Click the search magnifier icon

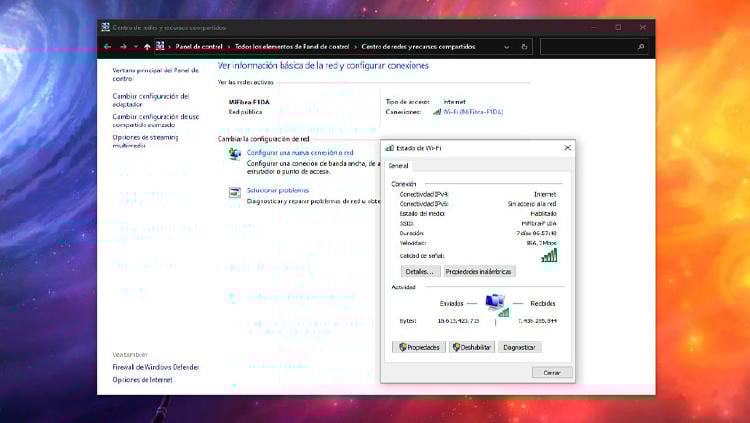[641, 46]
